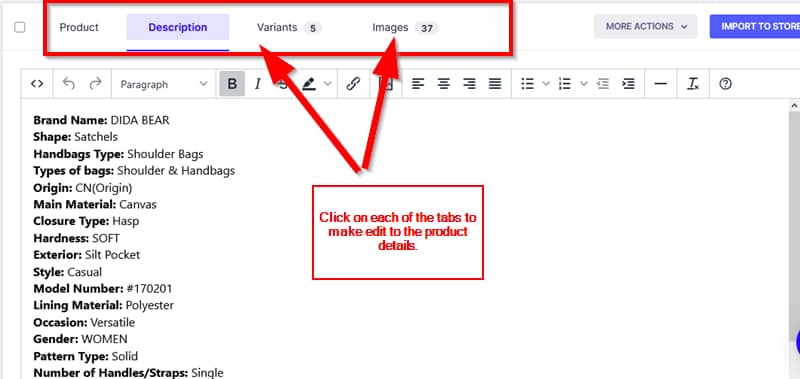Image resolution: width=800 pixels, height=379 pixels.
Task: Tick the product selection checkbox
Action: 19,28
